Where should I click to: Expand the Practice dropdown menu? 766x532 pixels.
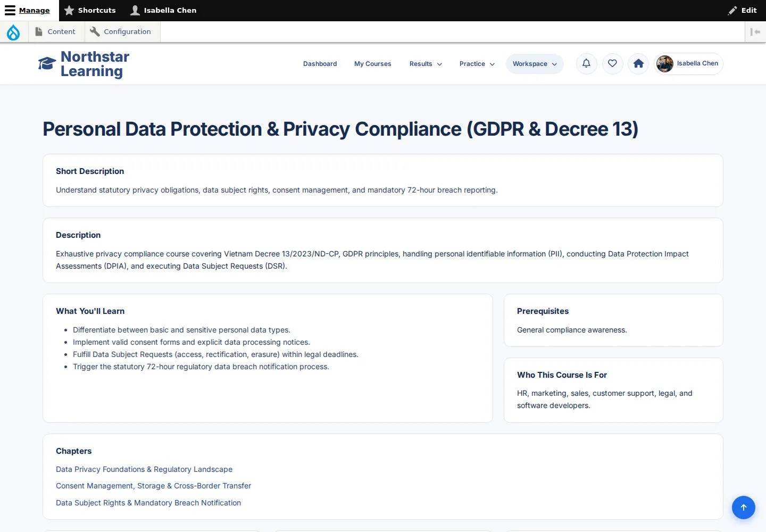[x=477, y=64]
